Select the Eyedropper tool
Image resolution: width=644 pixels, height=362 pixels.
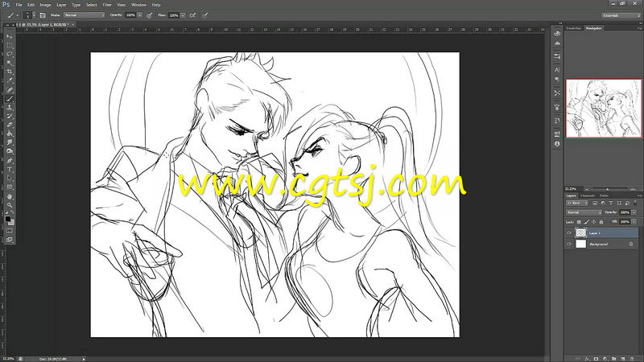coord(10,80)
